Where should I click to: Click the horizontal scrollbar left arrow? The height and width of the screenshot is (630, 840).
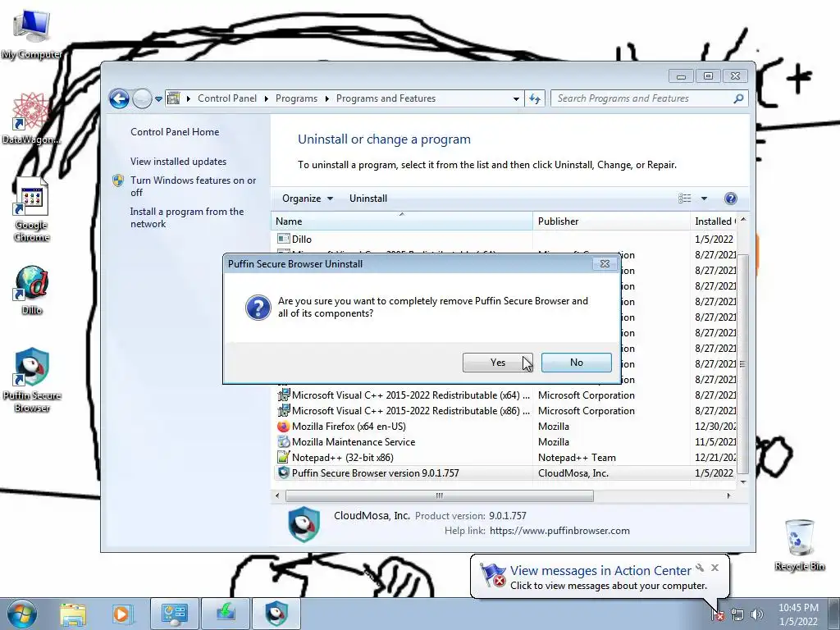pyautogui.click(x=277, y=496)
